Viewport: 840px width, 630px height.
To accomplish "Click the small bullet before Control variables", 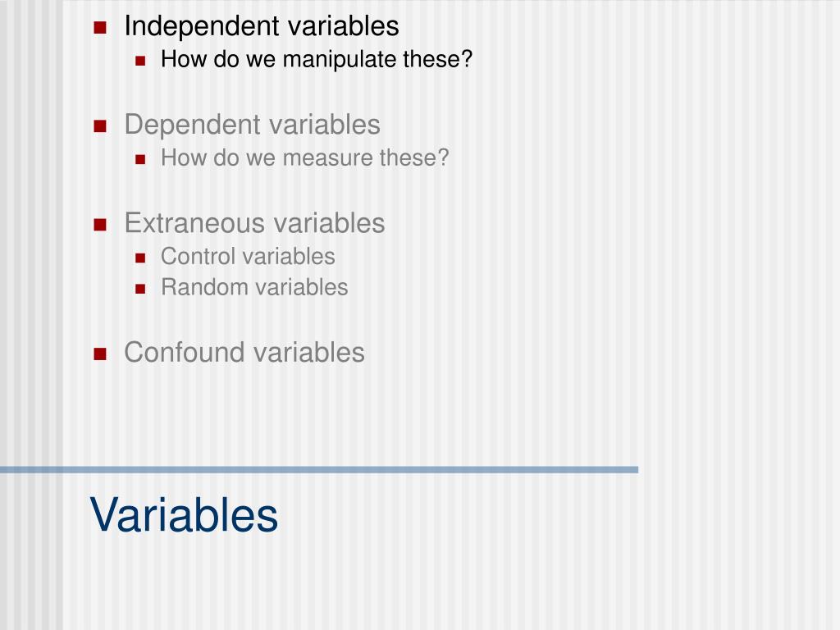I will (x=140, y=258).
